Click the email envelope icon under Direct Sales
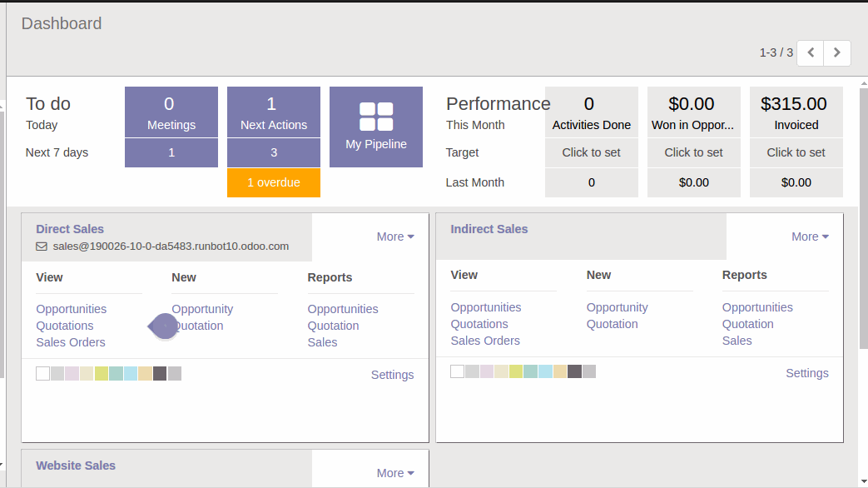The image size is (868, 488). (x=42, y=246)
